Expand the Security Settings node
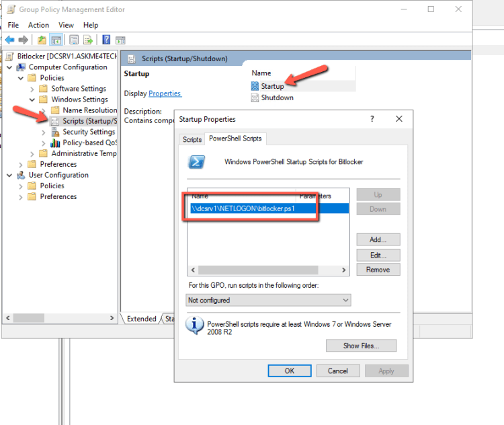 [44, 132]
